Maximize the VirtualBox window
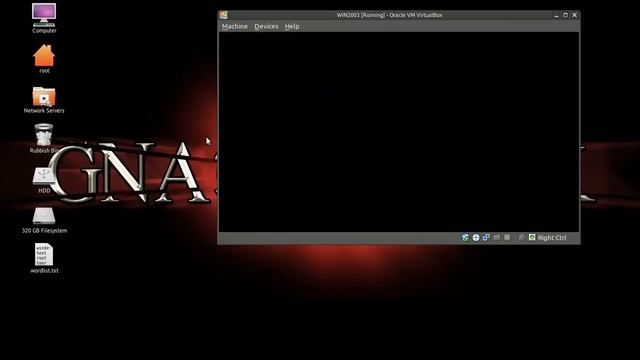The image size is (640, 360). click(x=565, y=15)
